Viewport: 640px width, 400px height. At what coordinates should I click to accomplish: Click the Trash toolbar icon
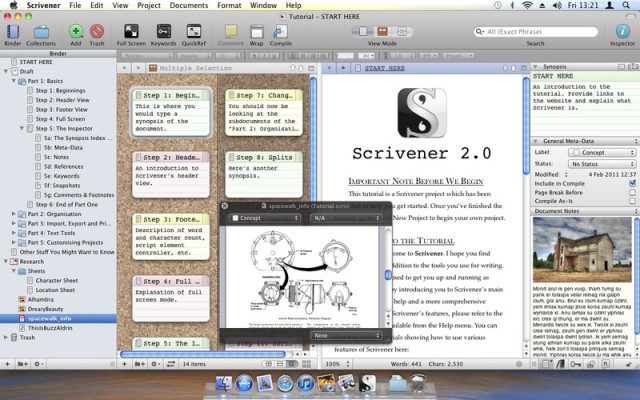[x=97, y=32]
